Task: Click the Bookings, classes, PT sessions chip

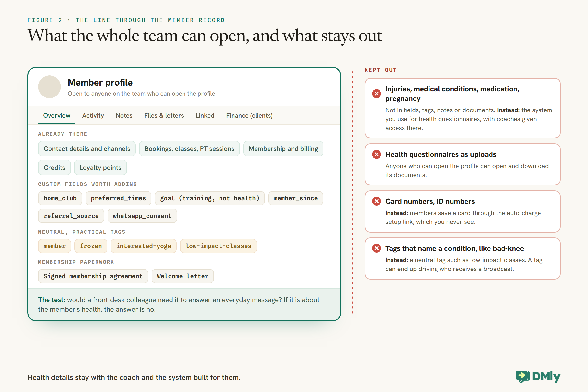Action: point(189,149)
